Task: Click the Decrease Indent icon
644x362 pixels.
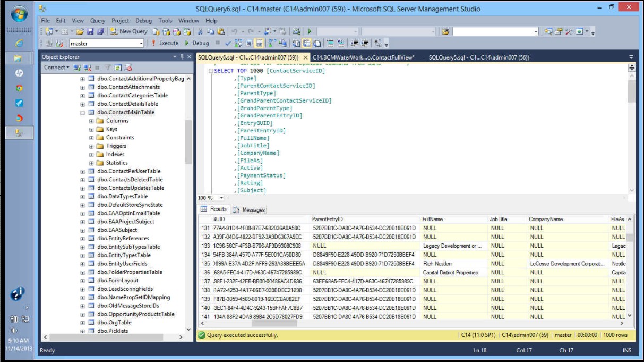Action: click(354, 43)
